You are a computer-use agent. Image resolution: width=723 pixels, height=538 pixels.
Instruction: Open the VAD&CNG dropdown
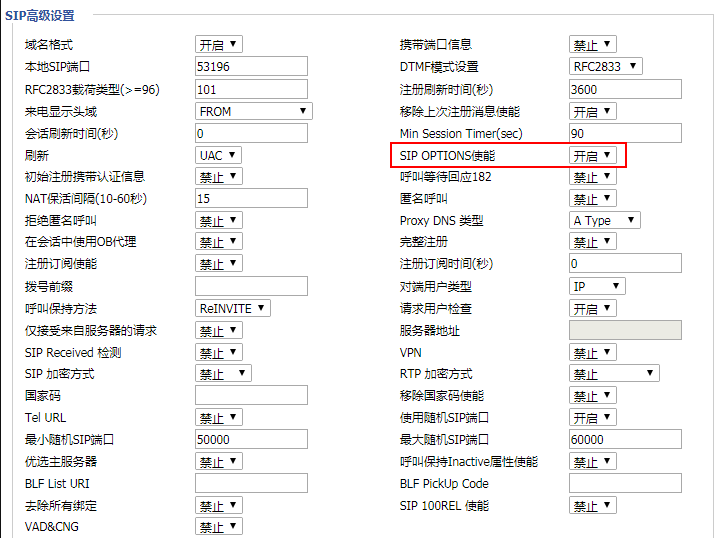coord(218,527)
